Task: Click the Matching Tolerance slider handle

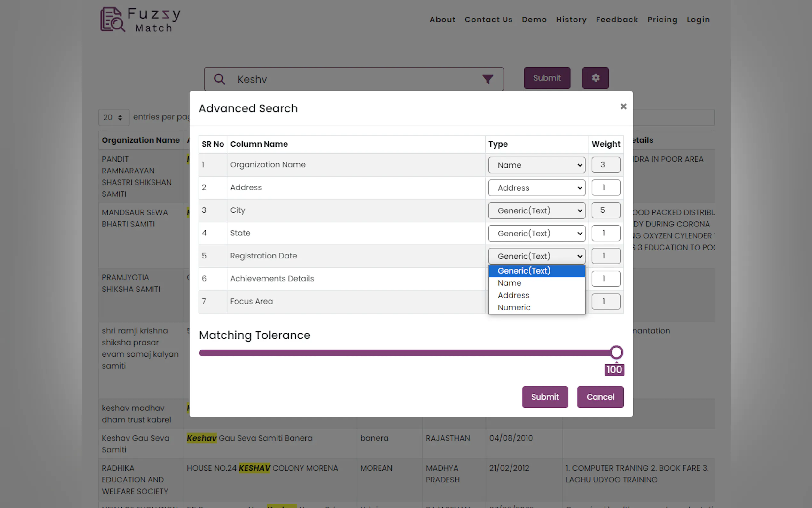Action: (616, 353)
